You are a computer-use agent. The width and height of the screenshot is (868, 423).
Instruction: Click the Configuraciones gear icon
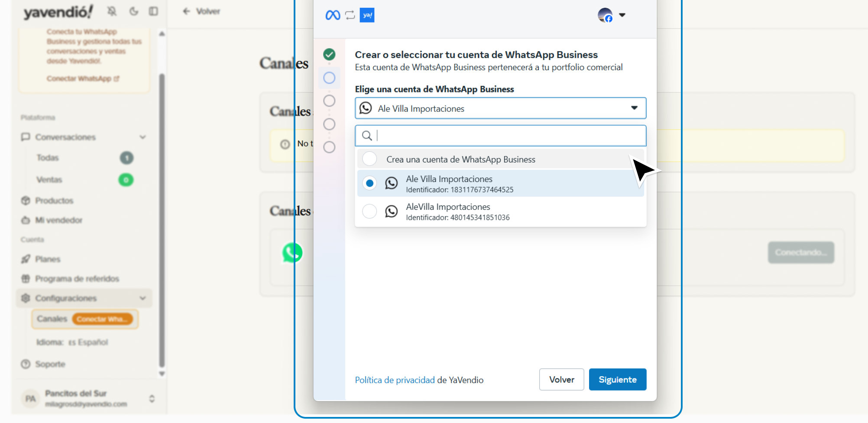tap(26, 298)
